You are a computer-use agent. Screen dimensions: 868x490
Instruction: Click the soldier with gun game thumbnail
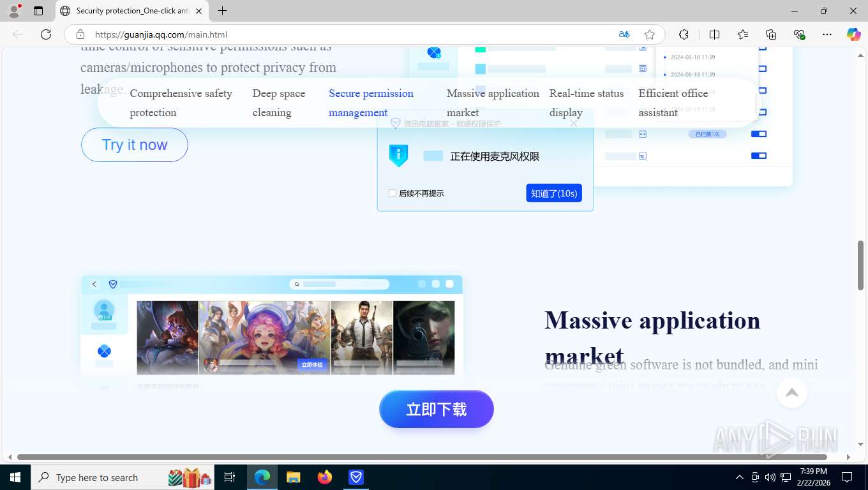(x=424, y=338)
